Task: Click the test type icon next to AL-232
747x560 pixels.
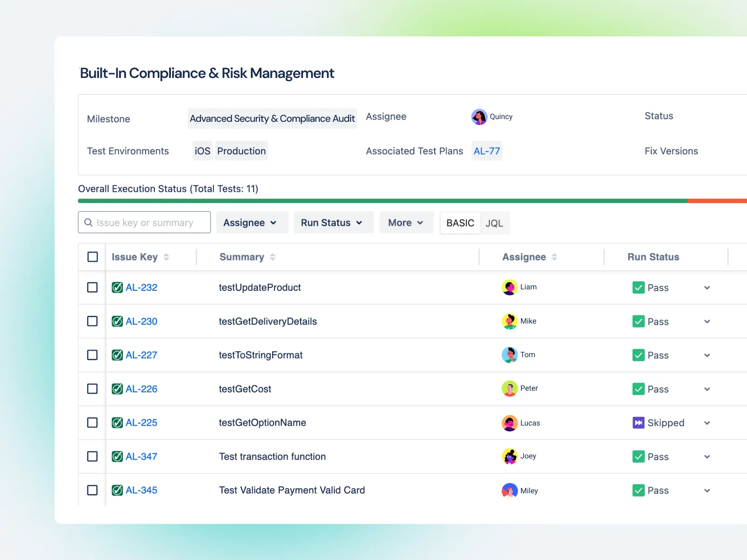Action: click(x=117, y=287)
